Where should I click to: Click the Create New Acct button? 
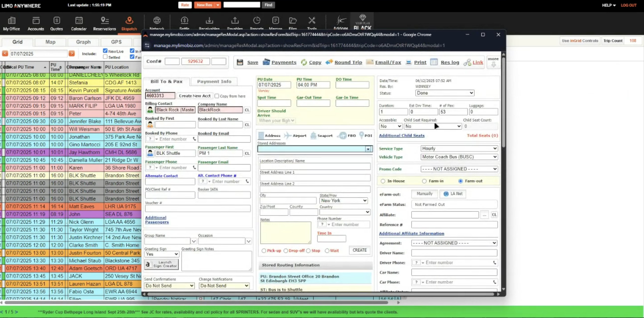coord(194,96)
